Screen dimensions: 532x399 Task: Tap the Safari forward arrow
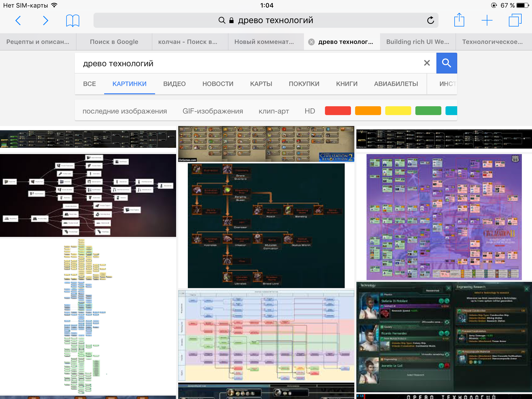coord(45,21)
